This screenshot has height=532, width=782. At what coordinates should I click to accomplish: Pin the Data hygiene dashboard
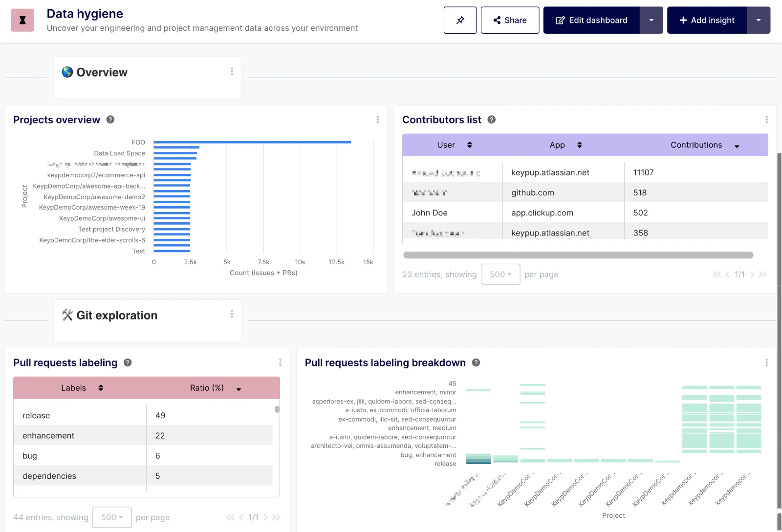pyautogui.click(x=460, y=20)
